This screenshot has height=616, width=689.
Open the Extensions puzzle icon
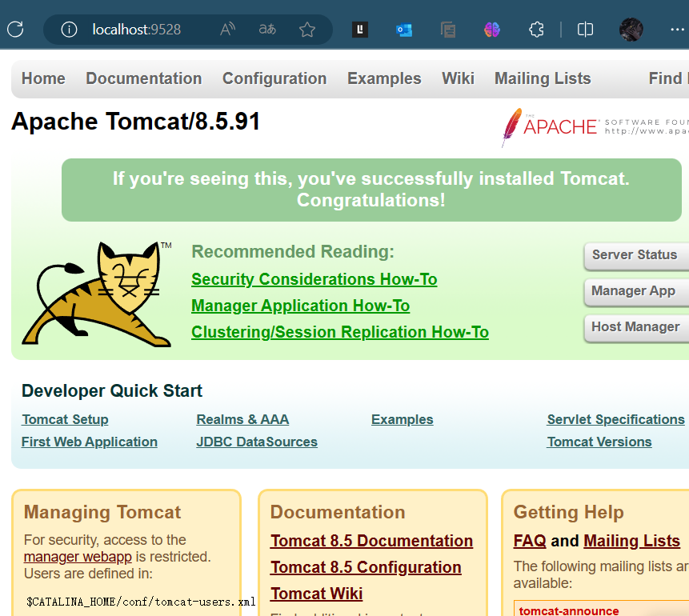[x=536, y=30]
